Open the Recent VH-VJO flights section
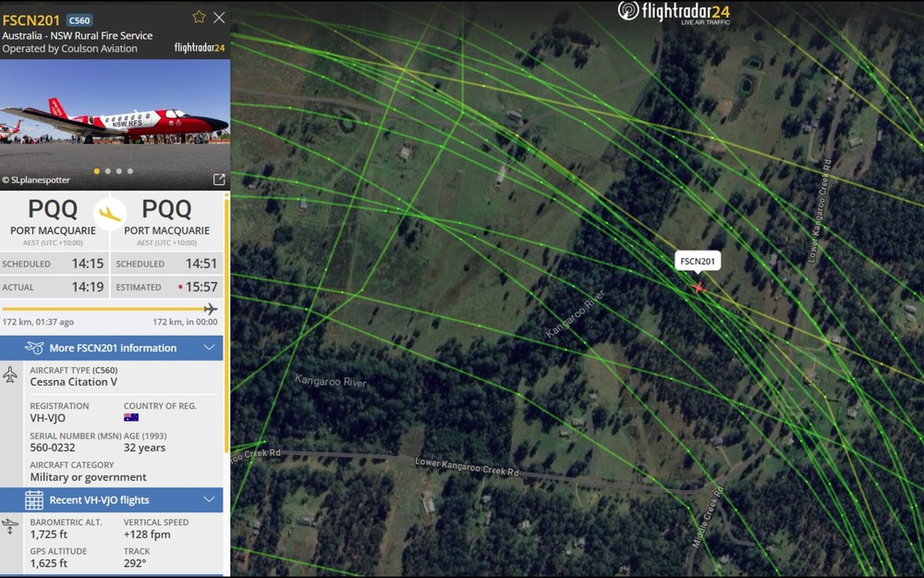This screenshot has width=924, height=578. (112, 500)
